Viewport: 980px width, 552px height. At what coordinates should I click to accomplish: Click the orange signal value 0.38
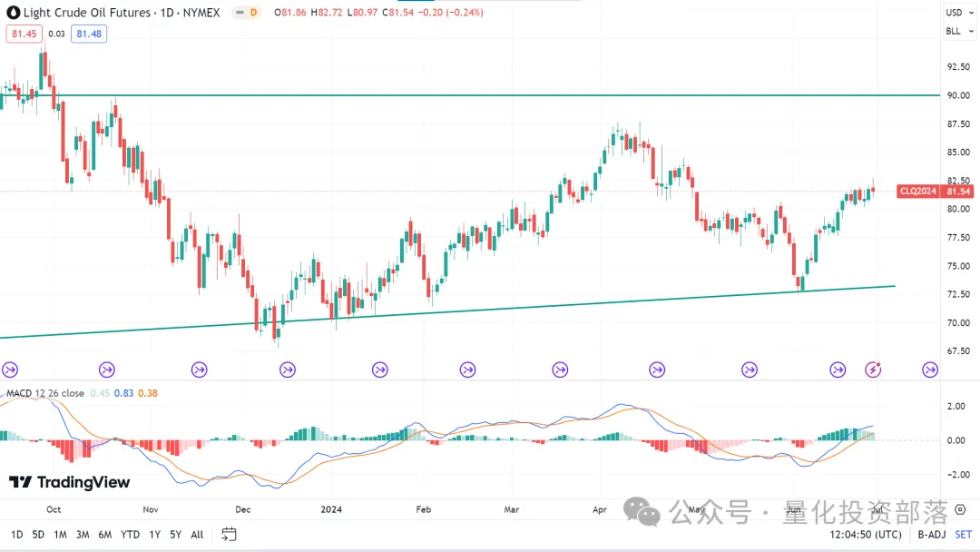click(x=148, y=393)
